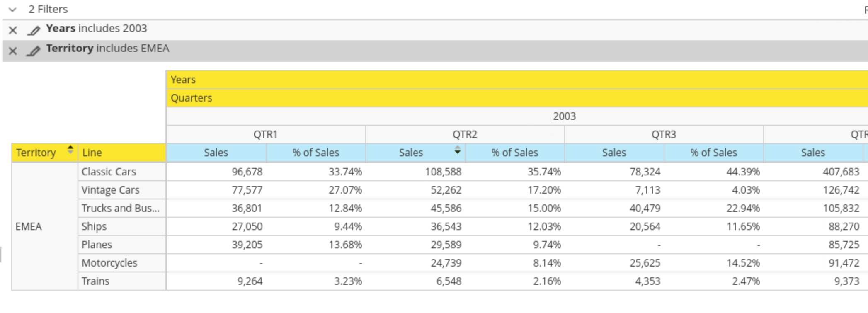Image resolution: width=868 pixels, height=313 pixels.
Task: Click the Territory row field header
Action: tap(36, 153)
